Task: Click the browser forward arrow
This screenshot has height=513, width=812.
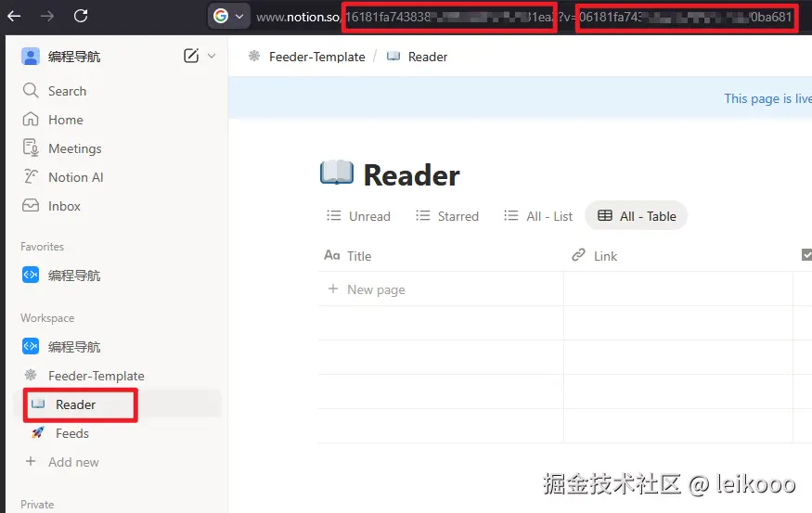Action: pyautogui.click(x=47, y=16)
